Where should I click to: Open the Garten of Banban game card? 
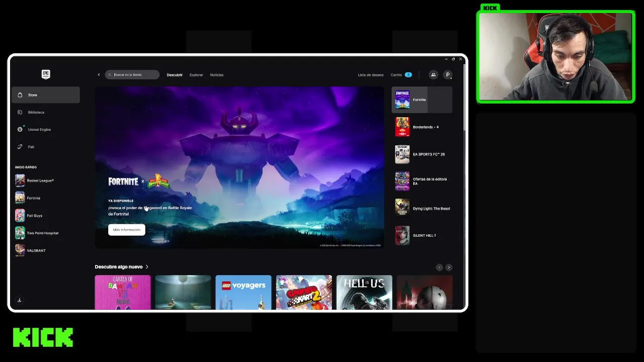(x=123, y=292)
